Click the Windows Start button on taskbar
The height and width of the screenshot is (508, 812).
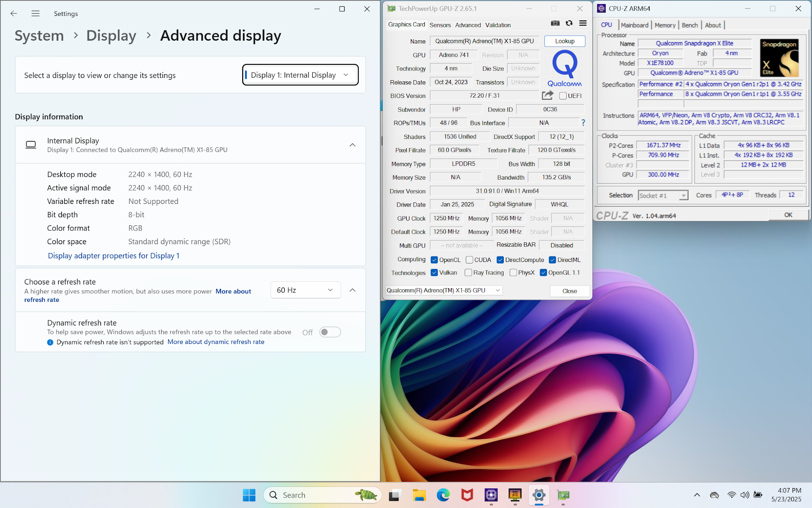(249, 495)
